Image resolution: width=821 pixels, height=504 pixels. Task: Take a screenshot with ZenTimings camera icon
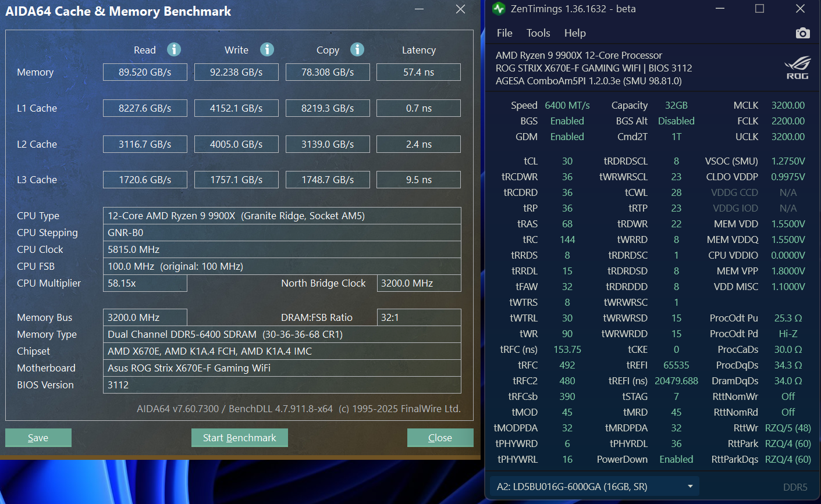(802, 33)
